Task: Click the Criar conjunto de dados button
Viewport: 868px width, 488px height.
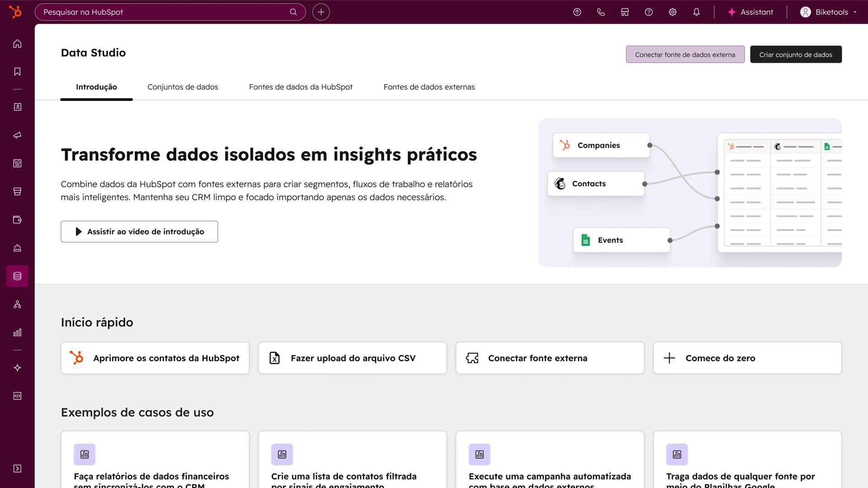Action: 796,54
